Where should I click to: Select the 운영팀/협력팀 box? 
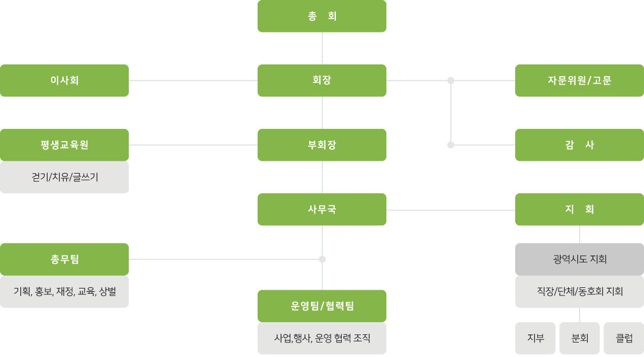click(321, 306)
